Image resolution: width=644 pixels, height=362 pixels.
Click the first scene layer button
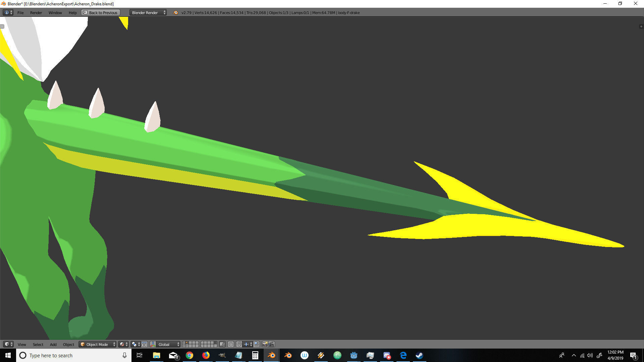184,343
